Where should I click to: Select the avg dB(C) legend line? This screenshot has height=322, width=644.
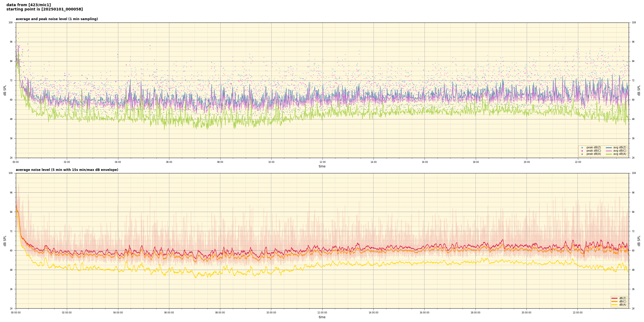pyautogui.click(x=609, y=151)
